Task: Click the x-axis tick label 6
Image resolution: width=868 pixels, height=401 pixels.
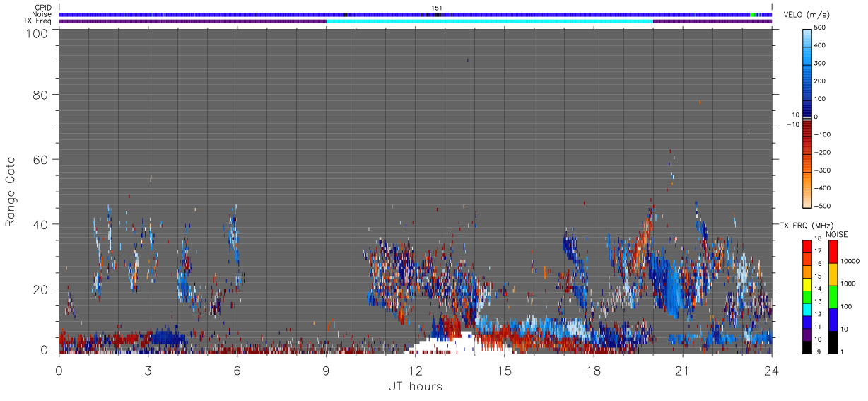Action: tap(237, 371)
